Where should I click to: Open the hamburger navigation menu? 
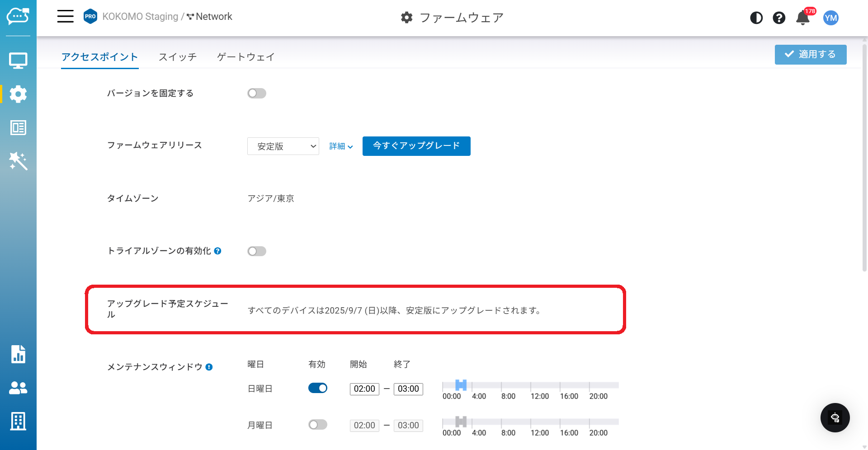65,17
